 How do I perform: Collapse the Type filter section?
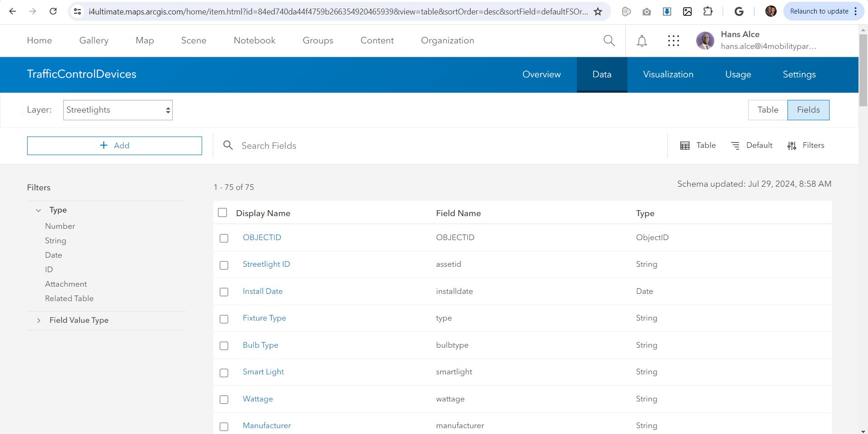point(39,210)
